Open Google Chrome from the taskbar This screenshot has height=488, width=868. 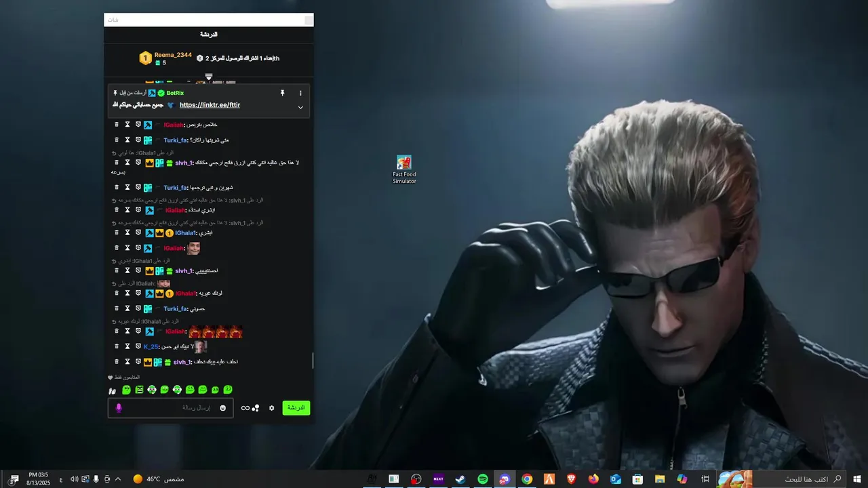[x=527, y=479]
